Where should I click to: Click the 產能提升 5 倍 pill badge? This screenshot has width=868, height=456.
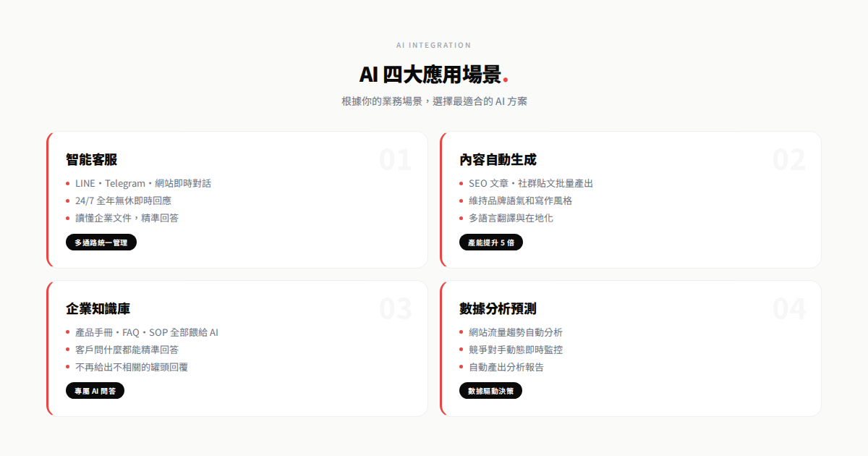click(491, 242)
